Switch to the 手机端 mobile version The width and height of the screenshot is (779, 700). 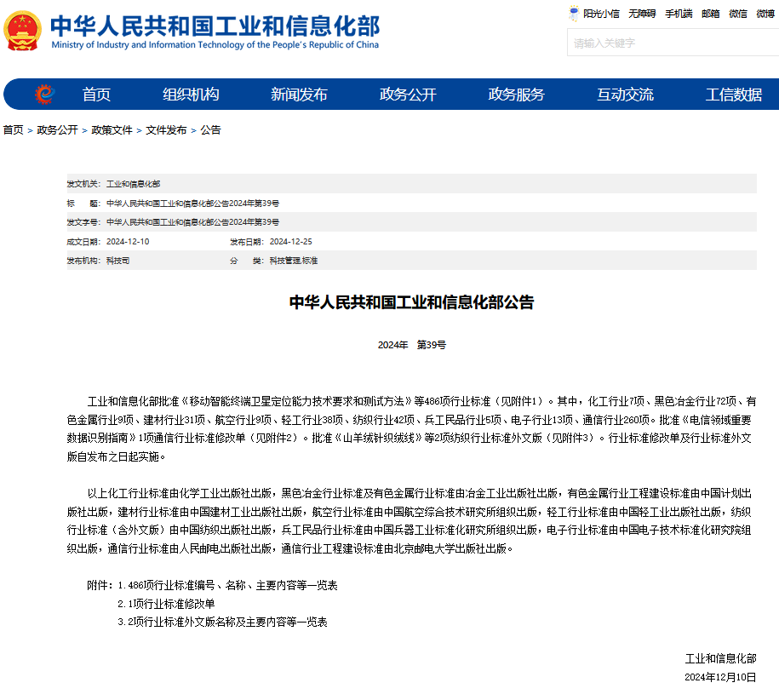pyautogui.click(x=679, y=14)
